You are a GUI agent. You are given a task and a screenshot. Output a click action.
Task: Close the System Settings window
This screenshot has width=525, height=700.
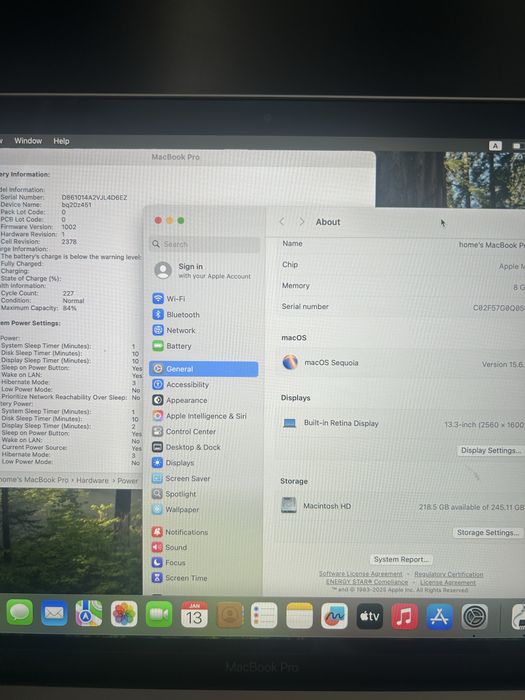[158, 220]
